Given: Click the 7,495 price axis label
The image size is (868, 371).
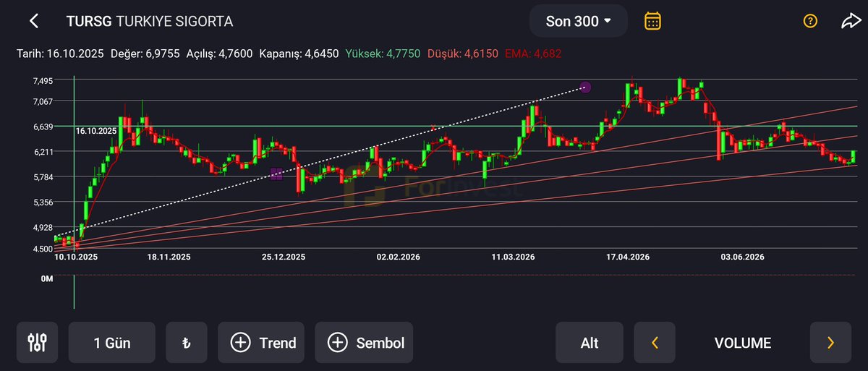Looking at the screenshot, I should click(x=43, y=81).
